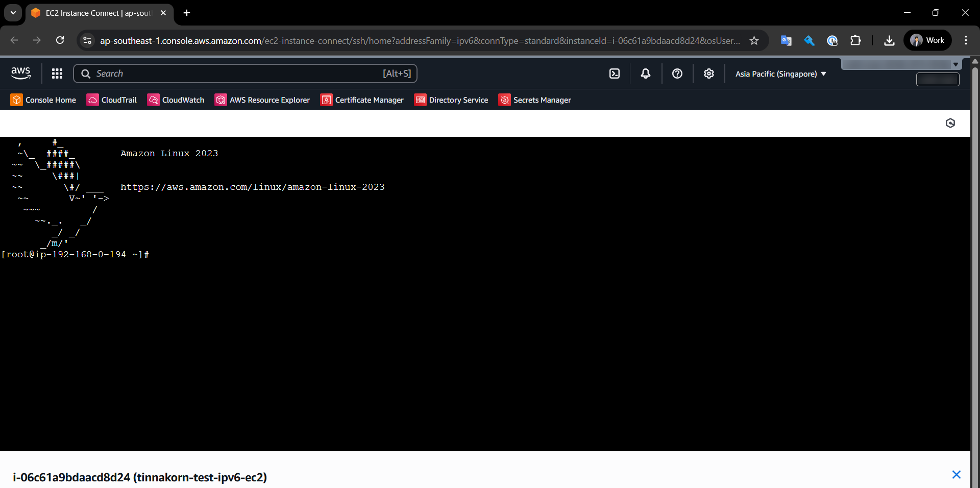Open the Asia Pacific (Singapore) region dropdown
980x488 pixels.
click(780, 74)
